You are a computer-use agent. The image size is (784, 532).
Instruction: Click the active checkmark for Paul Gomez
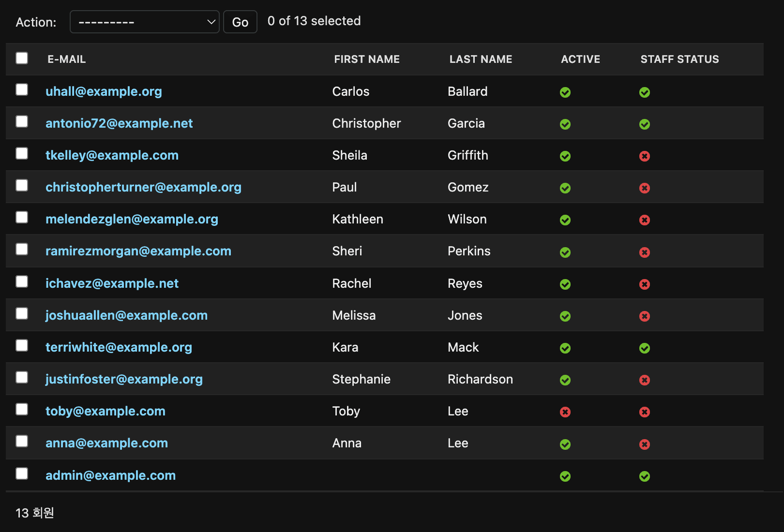[565, 188]
